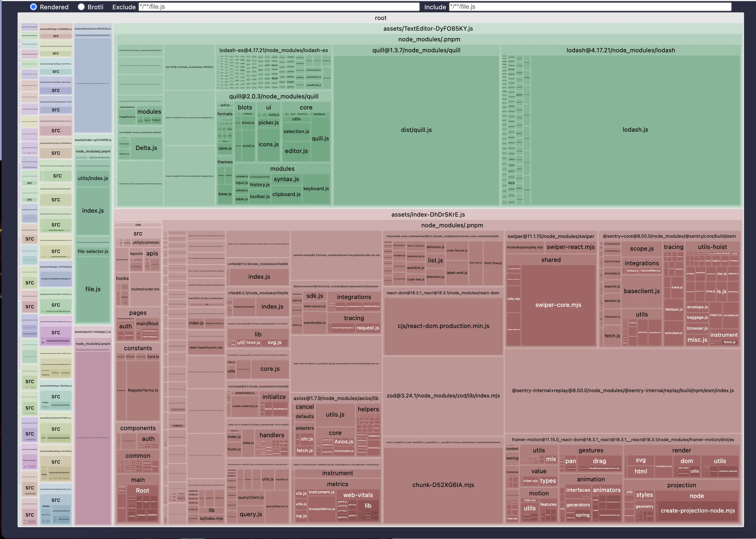756x539 pixels.
Task: Click the chunk-D52XG6IA.mjs block
Action: [x=443, y=485]
